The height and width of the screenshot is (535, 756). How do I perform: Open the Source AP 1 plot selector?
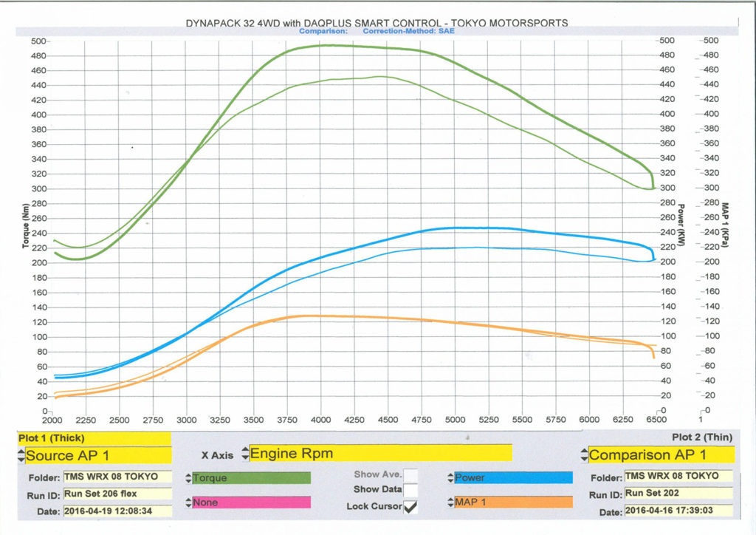click(x=97, y=455)
